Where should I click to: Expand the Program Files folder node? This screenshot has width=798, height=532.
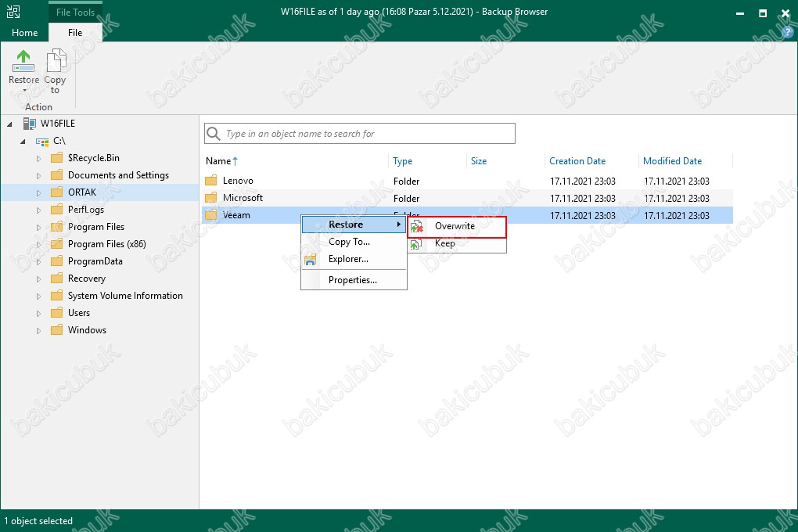38,228
